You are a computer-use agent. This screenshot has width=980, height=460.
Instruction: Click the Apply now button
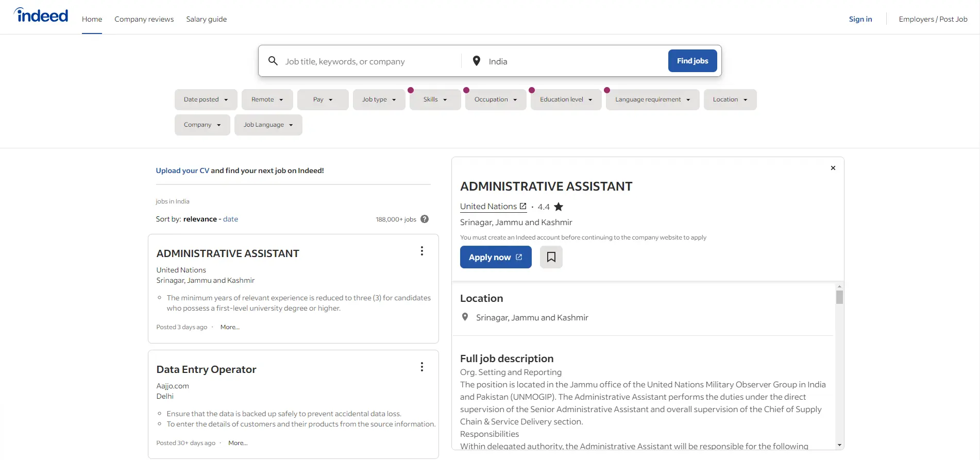coord(496,257)
